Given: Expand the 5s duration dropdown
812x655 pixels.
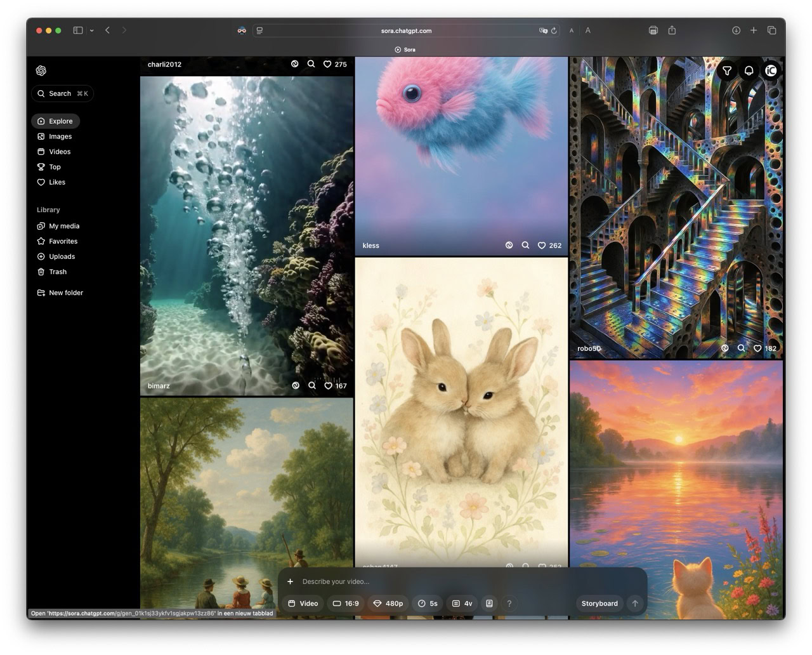Looking at the screenshot, I should [428, 604].
